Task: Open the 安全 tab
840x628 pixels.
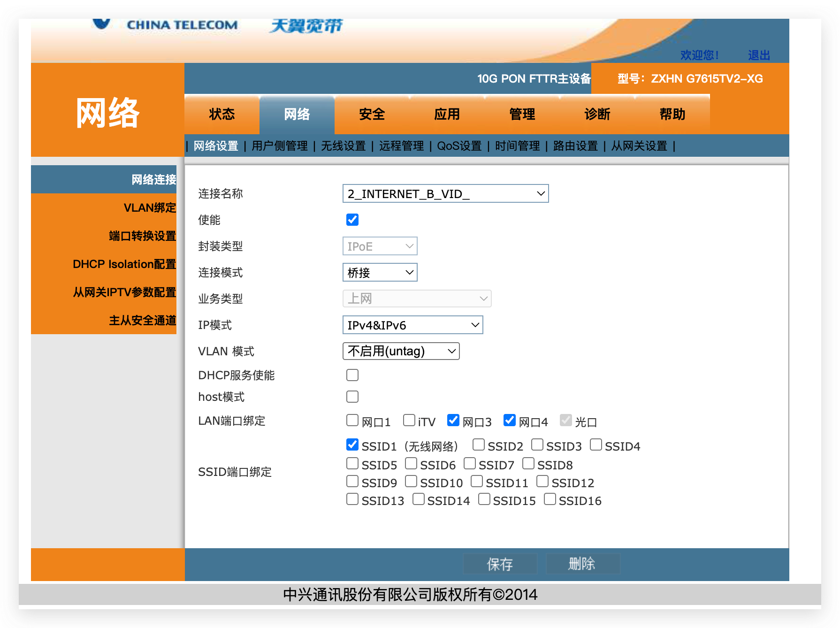Action: [x=372, y=114]
